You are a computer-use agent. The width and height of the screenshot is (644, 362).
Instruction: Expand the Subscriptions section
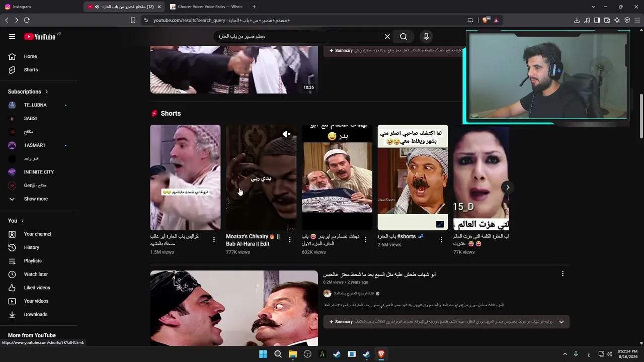28,92
